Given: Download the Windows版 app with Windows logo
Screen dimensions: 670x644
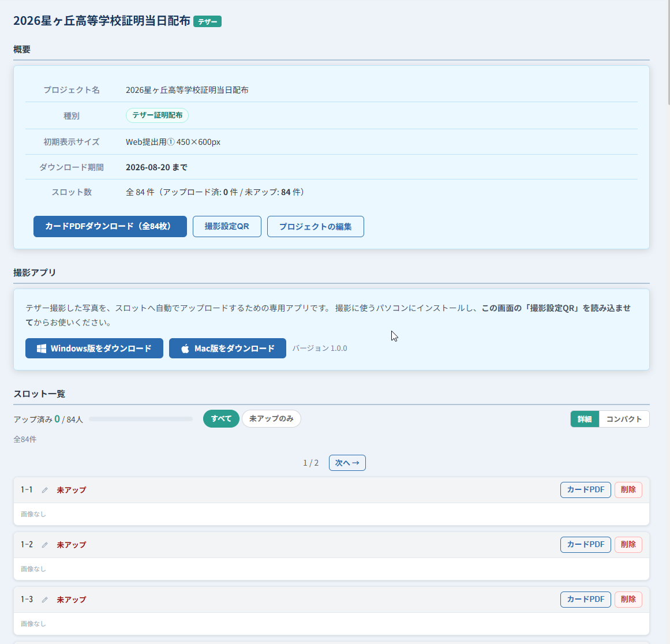Looking at the screenshot, I should [x=94, y=349].
